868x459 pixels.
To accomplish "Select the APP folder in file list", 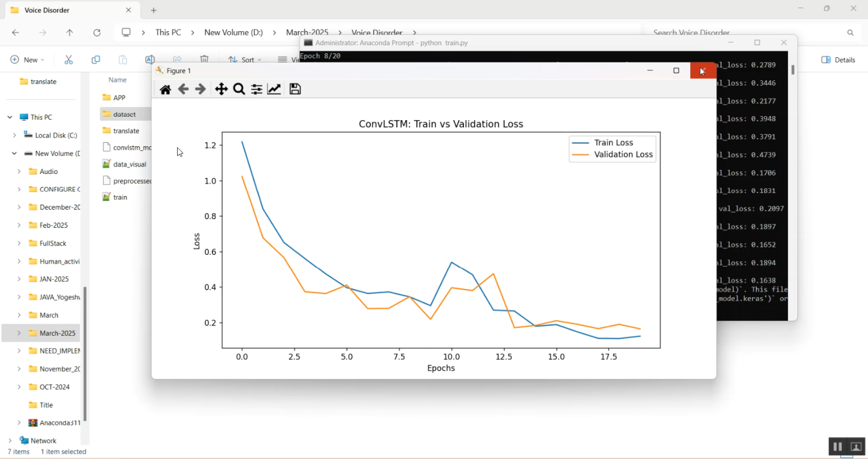I will [x=114, y=98].
